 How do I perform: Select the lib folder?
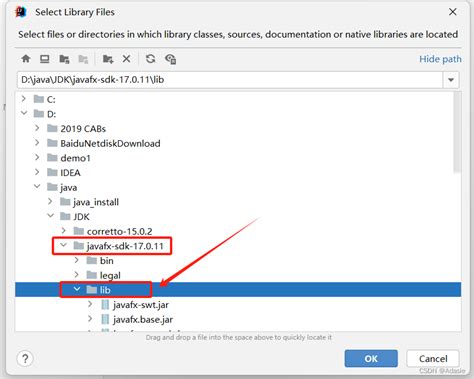tap(238, 289)
